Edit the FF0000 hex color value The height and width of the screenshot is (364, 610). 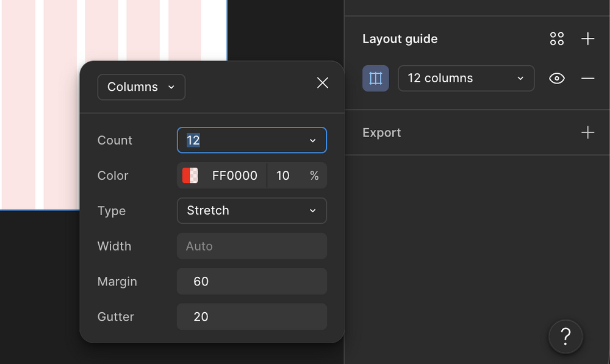tap(235, 176)
